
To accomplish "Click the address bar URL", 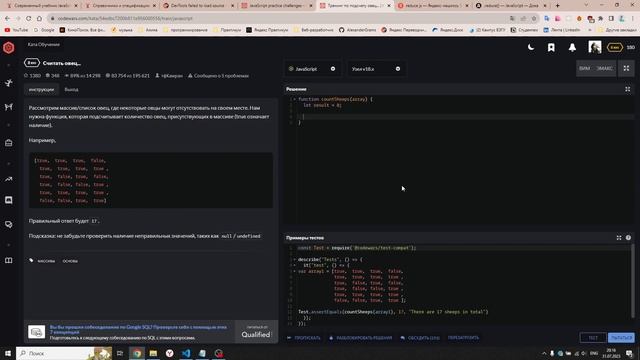I will 124,18.
